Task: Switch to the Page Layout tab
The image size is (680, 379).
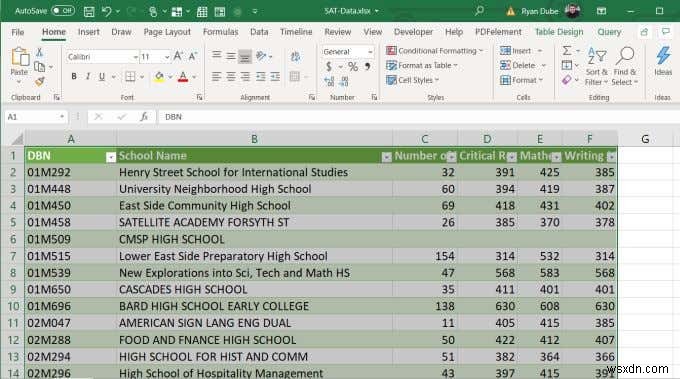Action: (167, 32)
